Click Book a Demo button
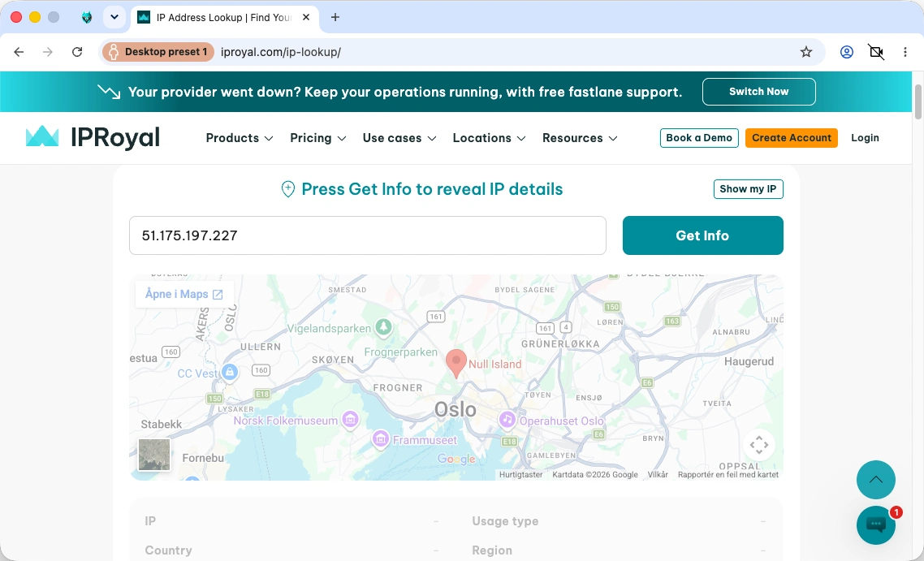924x561 pixels. [x=699, y=138]
